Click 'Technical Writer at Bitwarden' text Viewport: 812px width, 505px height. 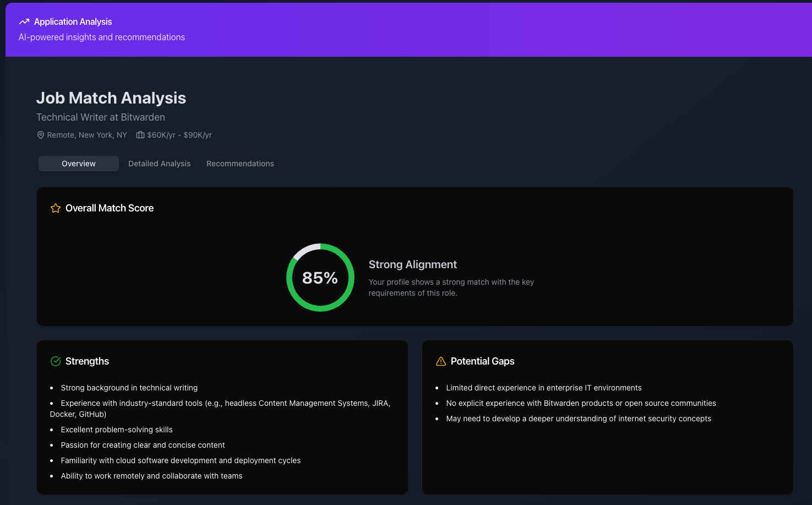point(101,117)
